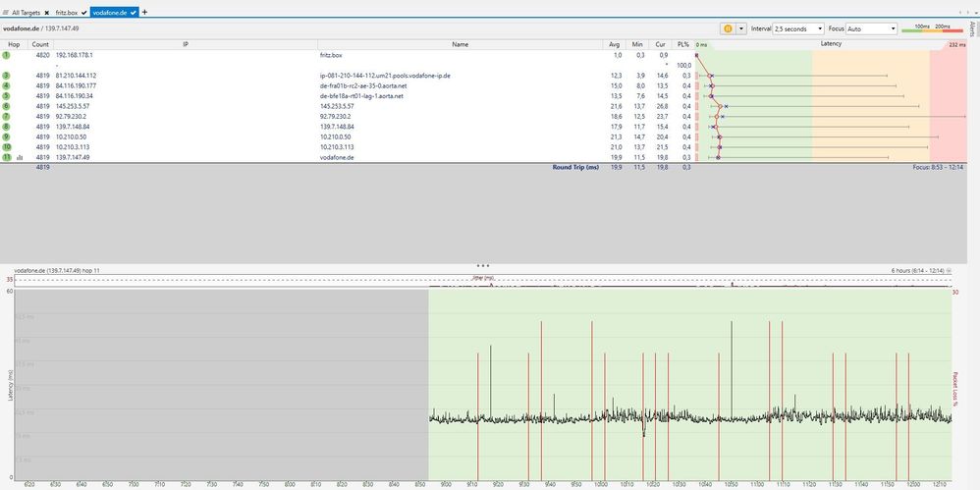This screenshot has width=980, height=490.
Task: Click the green hop 1 circle icon
Action: (7, 56)
